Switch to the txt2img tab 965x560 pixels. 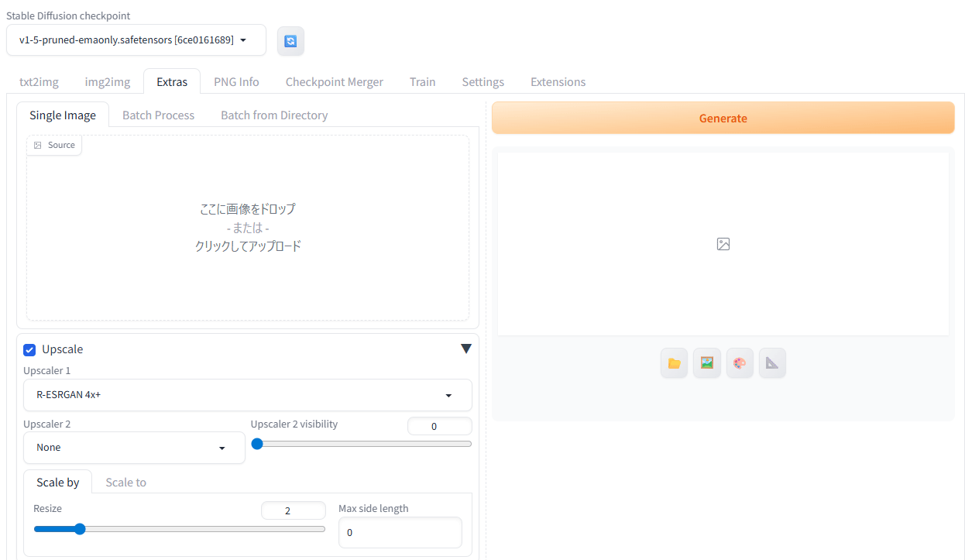click(x=39, y=82)
